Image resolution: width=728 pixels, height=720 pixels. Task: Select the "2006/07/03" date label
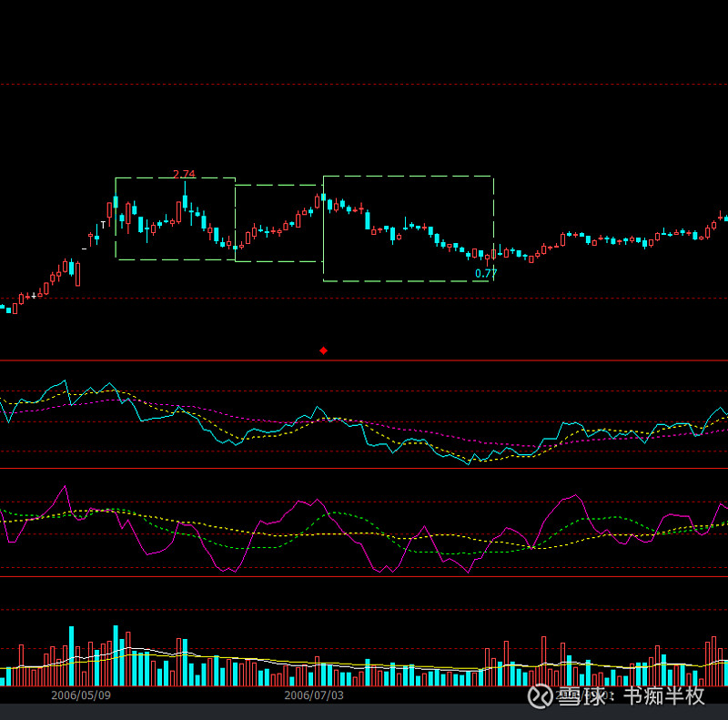click(x=314, y=695)
